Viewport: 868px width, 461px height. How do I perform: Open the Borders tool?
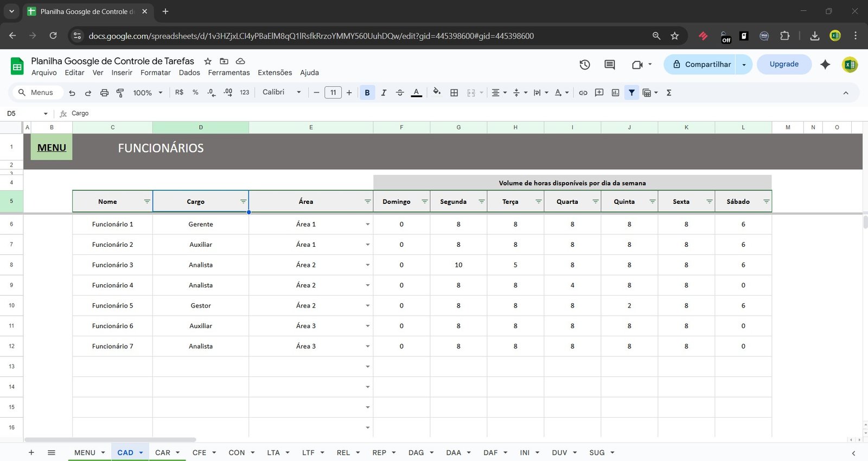(x=454, y=93)
